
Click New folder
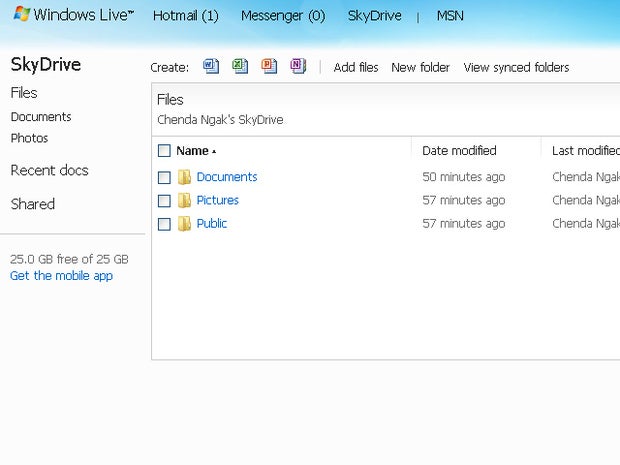pyautogui.click(x=420, y=68)
